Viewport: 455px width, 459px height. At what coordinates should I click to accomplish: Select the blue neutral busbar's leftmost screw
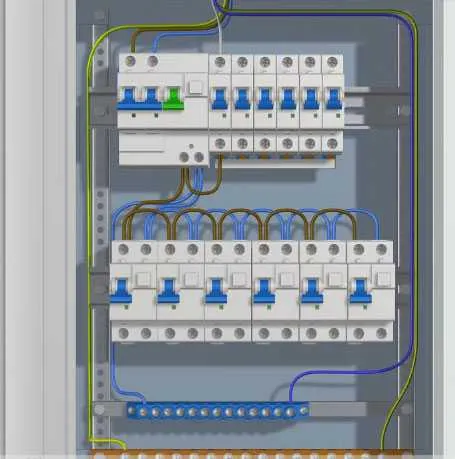point(132,411)
